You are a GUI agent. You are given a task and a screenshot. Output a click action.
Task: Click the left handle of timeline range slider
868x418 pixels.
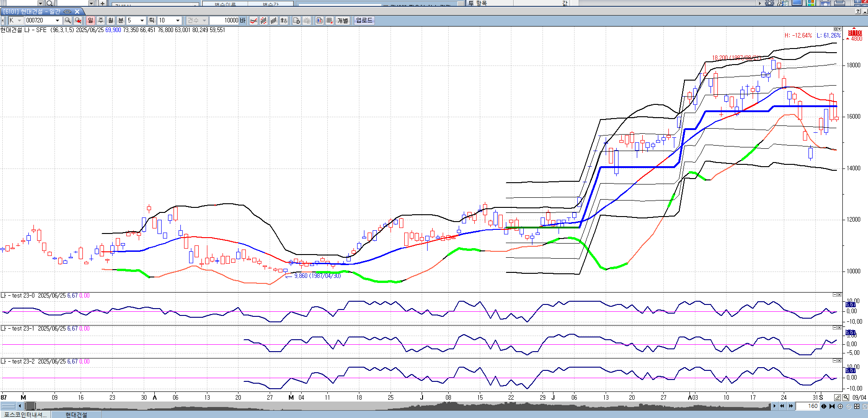point(26,406)
